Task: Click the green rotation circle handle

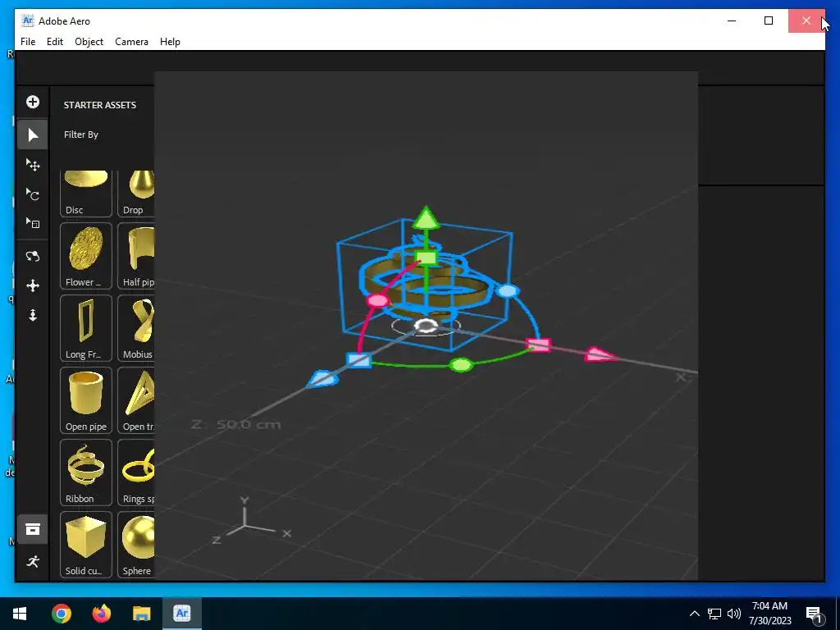Action: click(x=461, y=365)
